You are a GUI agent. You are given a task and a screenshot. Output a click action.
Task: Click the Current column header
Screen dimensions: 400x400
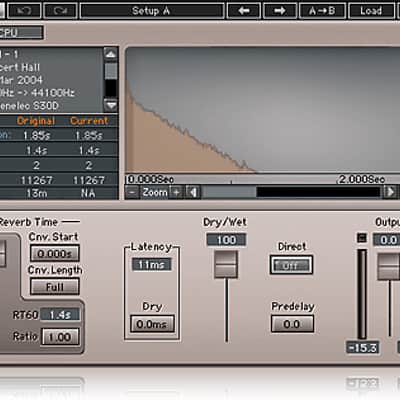coord(89,121)
